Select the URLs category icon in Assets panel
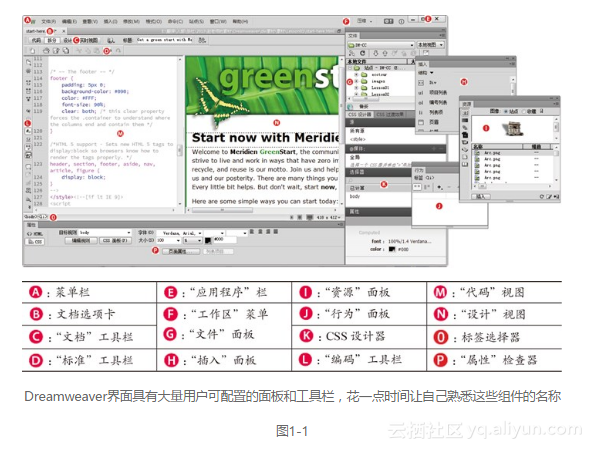Viewport: 593px width, 450px height. (465, 127)
